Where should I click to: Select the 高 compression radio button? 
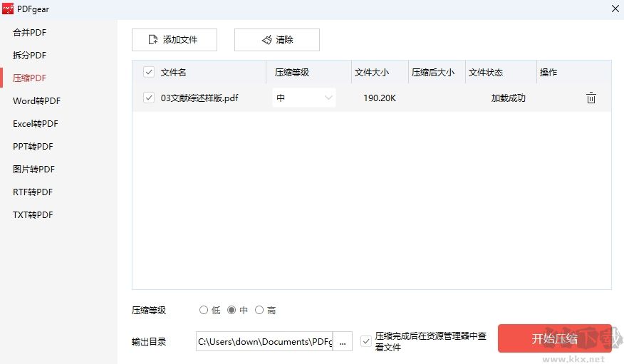(259, 310)
